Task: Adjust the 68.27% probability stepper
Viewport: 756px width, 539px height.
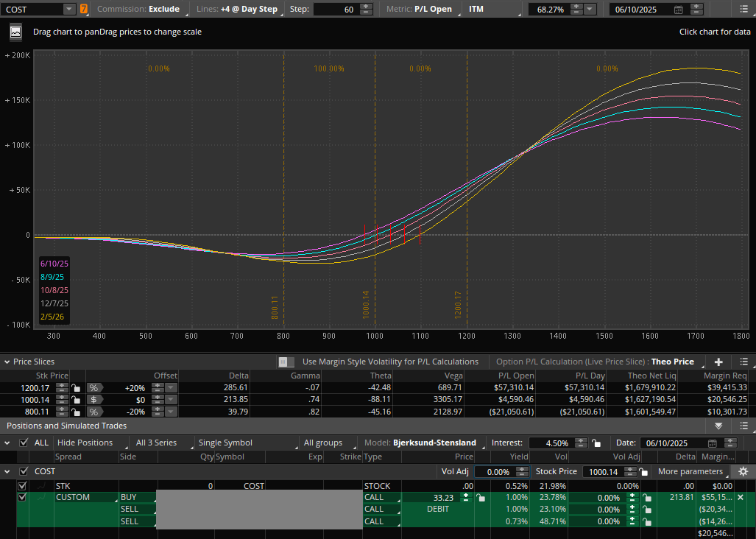Action: pos(576,9)
